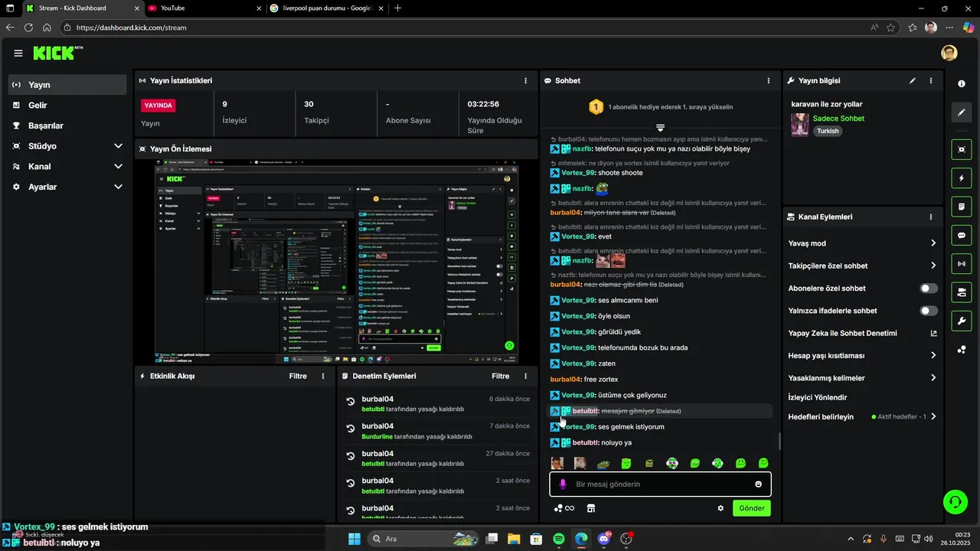Image resolution: width=980 pixels, height=551 pixels.
Task: Open three-dot menu of Yayın bilgisi panel
Action: [x=931, y=80]
